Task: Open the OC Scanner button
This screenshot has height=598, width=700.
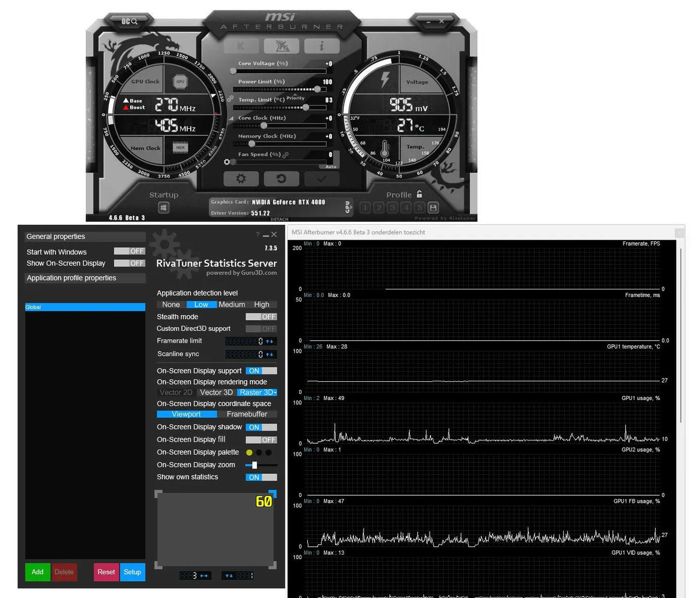Action: click(129, 21)
